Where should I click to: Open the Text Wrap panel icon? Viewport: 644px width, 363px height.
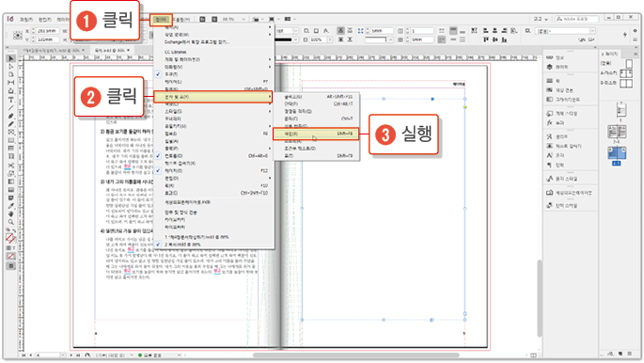click(550, 146)
